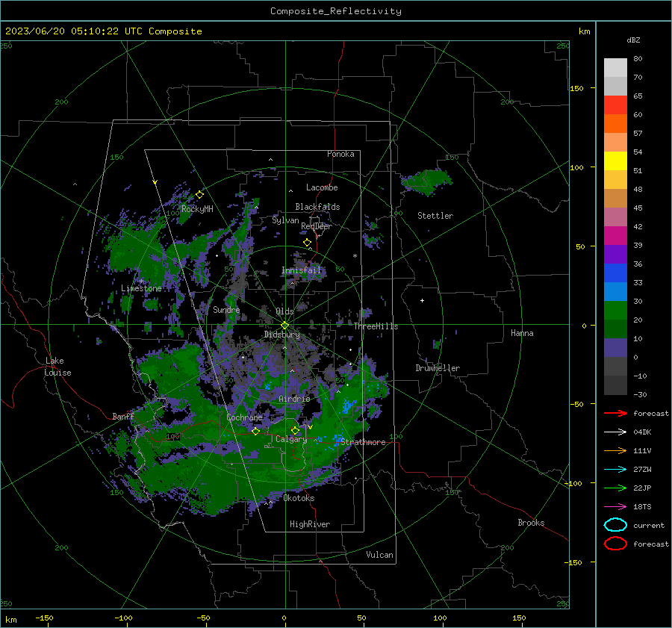Image resolution: width=672 pixels, height=628 pixels.
Task: Click the Composite_Reflectivity title
Action: pyautogui.click(x=336, y=11)
